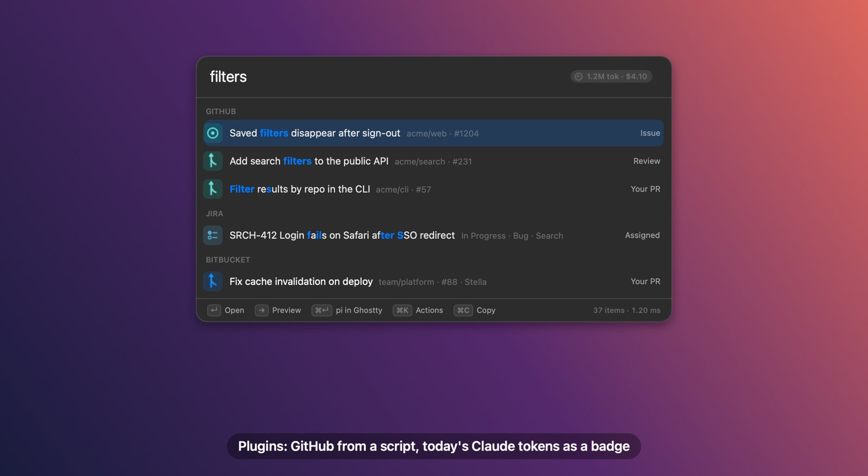Click the ⌘C key icon for Copy

(463, 310)
